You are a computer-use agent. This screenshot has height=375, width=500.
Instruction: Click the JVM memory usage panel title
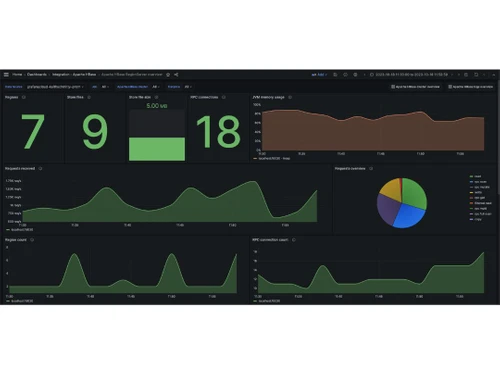click(x=268, y=97)
